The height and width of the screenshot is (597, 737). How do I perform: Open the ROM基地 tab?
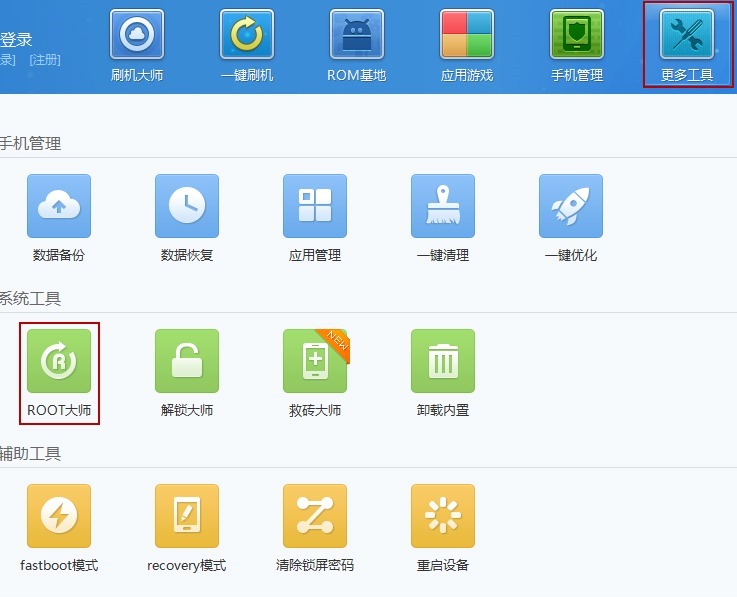point(357,46)
